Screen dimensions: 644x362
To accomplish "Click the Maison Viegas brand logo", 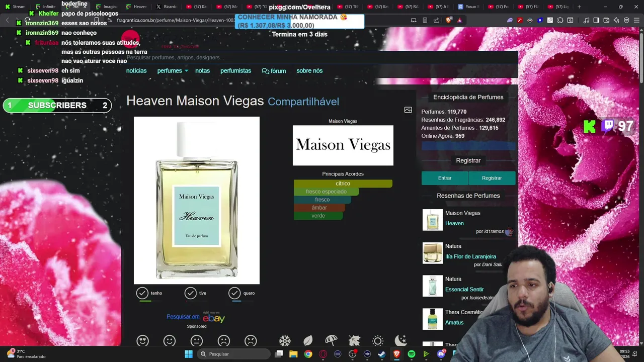I will point(343,145).
